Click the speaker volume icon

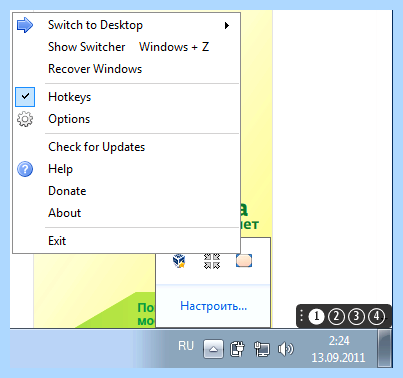click(286, 349)
